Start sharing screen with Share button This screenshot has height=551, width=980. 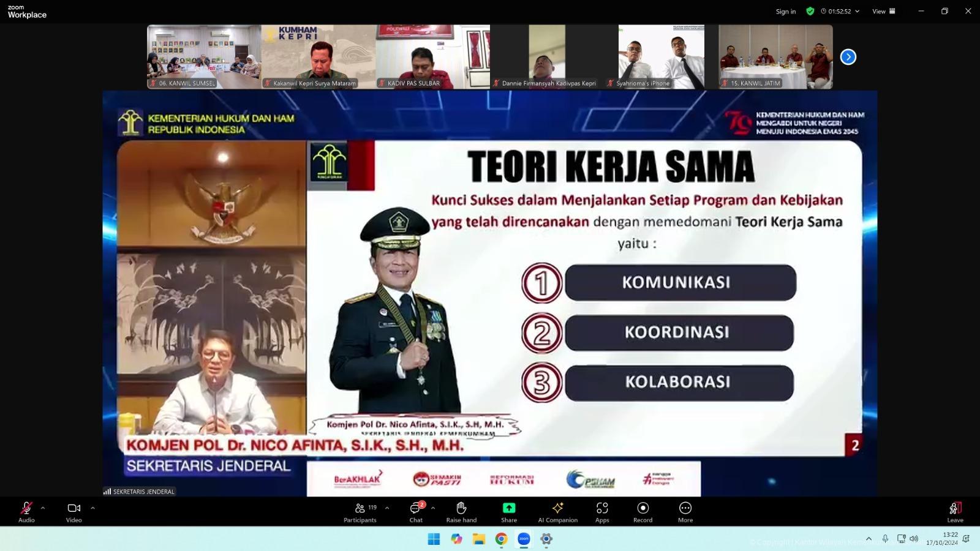pos(508,512)
